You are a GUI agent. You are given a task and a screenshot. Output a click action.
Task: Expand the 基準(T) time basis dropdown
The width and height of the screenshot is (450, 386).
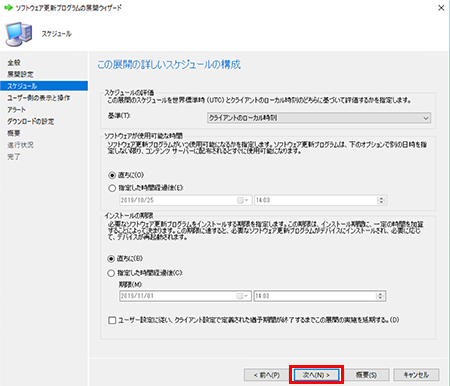319,118
